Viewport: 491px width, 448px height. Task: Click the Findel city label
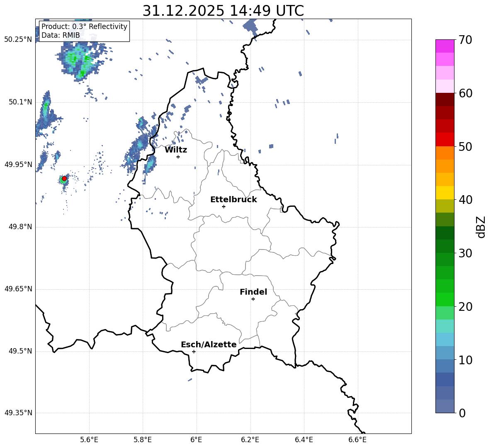click(253, 292)
